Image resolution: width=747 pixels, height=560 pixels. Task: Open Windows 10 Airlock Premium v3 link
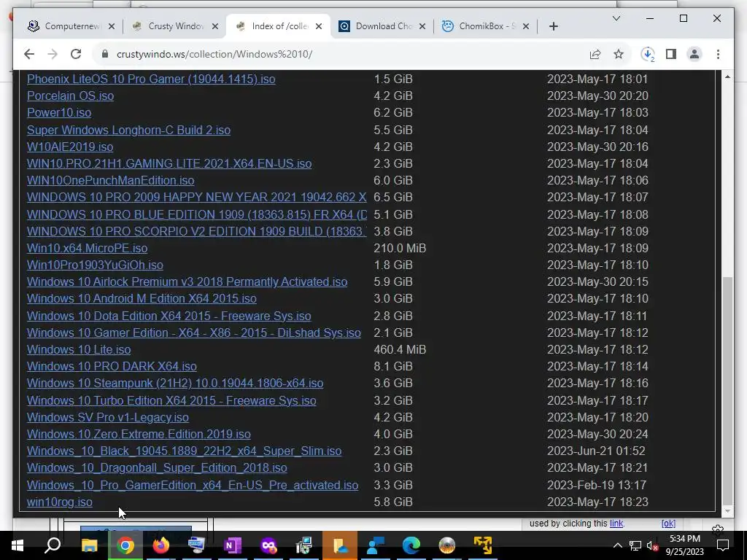[187, 282]
